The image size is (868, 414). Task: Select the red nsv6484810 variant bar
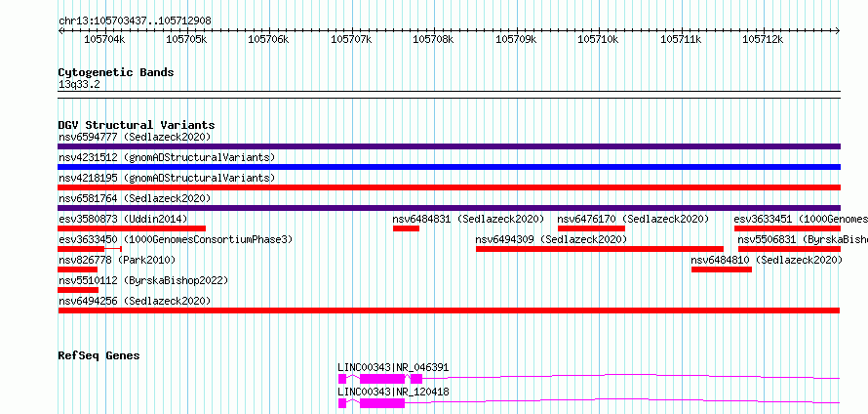pyautogui.click(x=722, y=269)
